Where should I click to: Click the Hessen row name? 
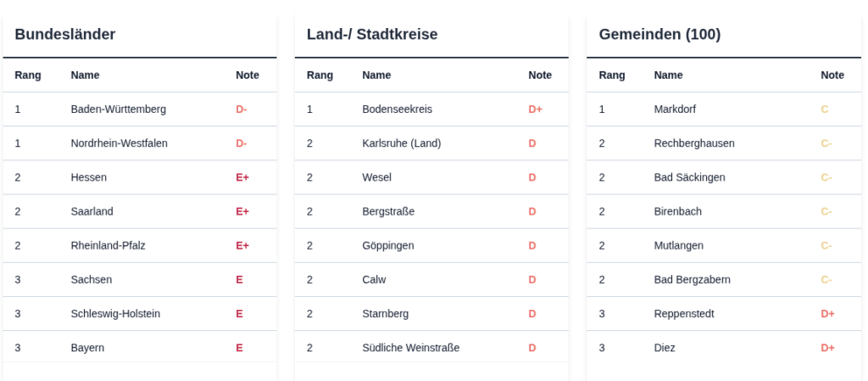[88, 177]
